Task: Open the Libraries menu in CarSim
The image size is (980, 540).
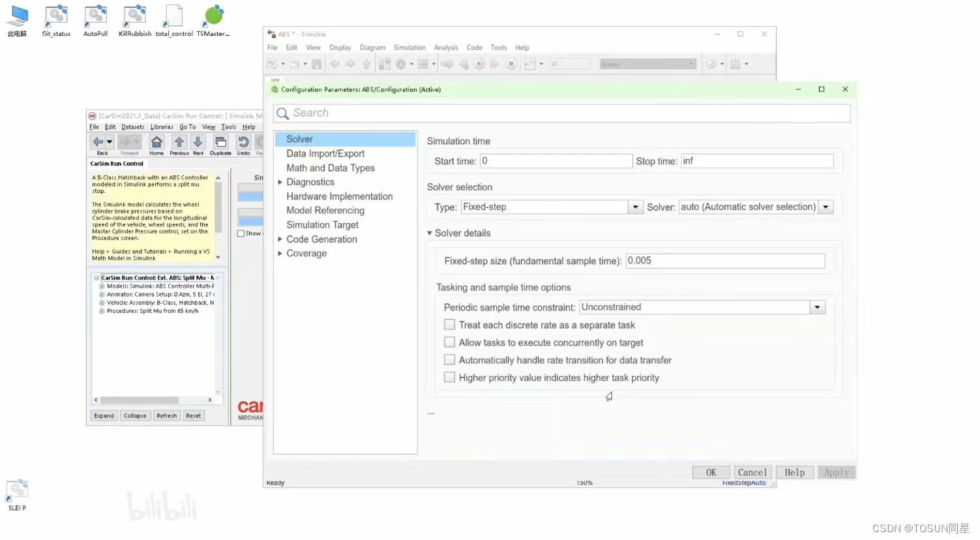Action: coord(162,127)
